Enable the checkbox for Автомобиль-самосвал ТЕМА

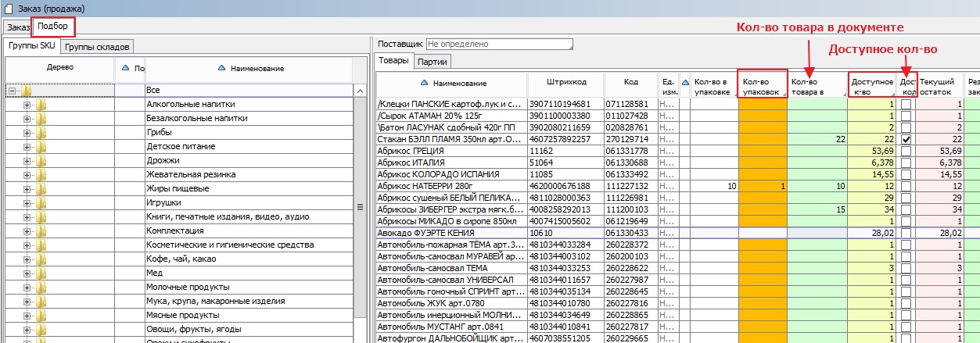coord(906,267)
